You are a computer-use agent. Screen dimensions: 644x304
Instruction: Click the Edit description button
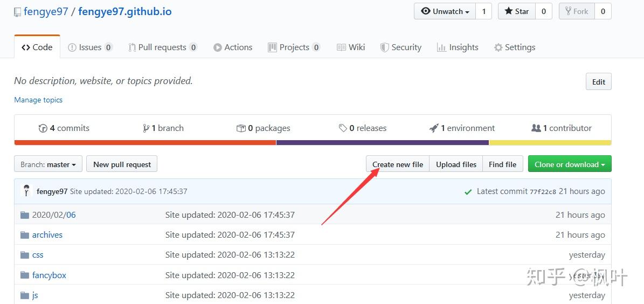tap(598, 82)
